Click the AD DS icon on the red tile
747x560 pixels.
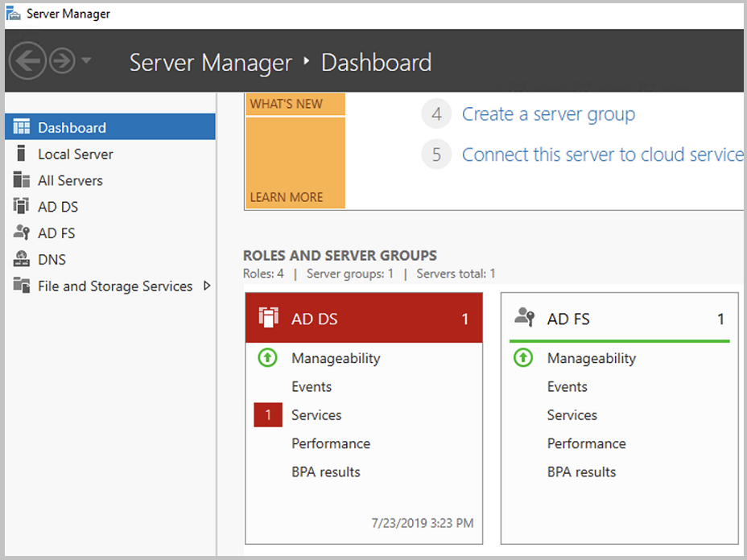tap(269, 318)
